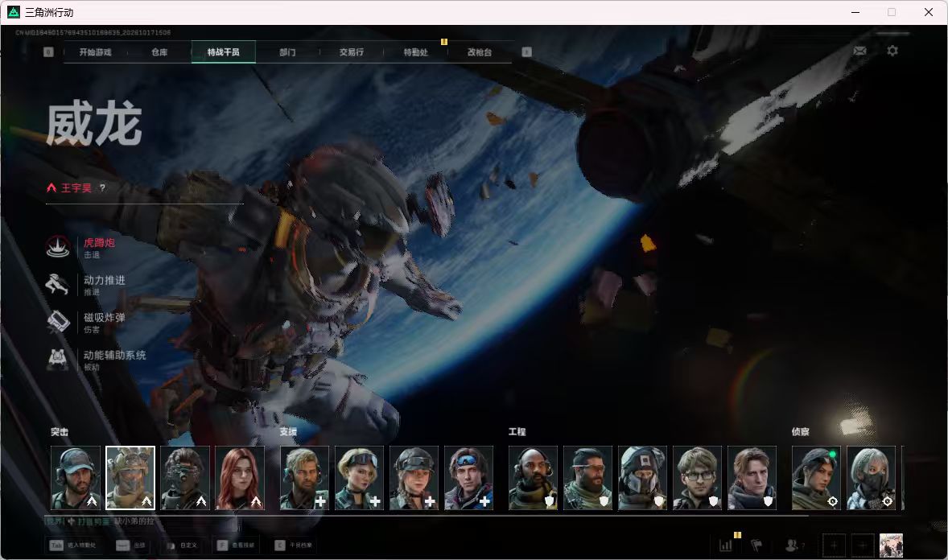The image size is (948, 560).
Task: Open the 改枪台 tab
Action: coord(480,52)
